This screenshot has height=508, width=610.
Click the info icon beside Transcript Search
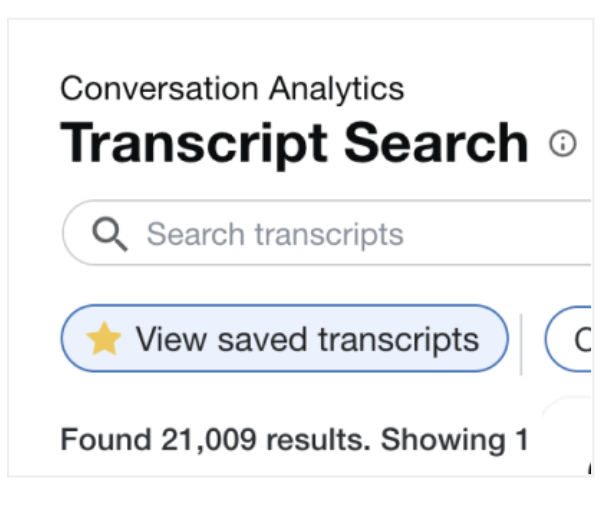pos(563,144)
